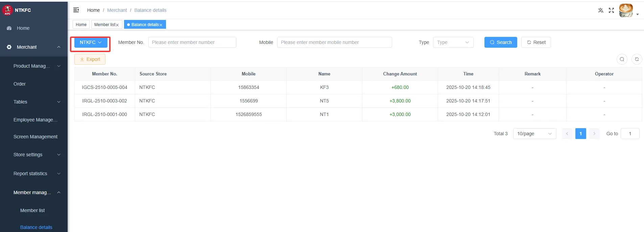
Task: Toggle search panel with magnifier circle icon
Action: [622, 59]
